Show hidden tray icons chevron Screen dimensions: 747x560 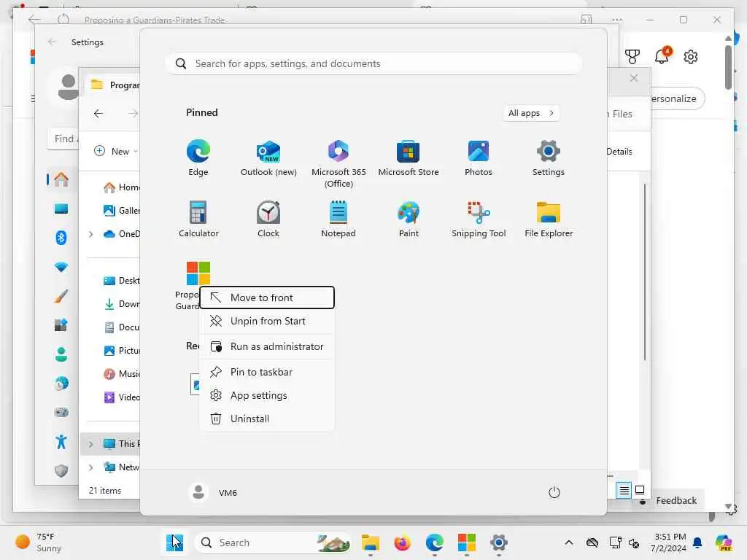coord(569,542)
